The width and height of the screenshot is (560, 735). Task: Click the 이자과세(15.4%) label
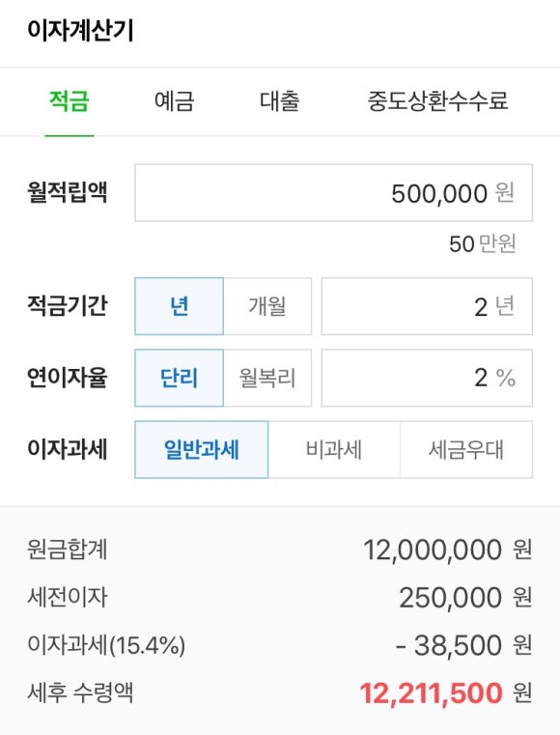[x=106, y=644]
